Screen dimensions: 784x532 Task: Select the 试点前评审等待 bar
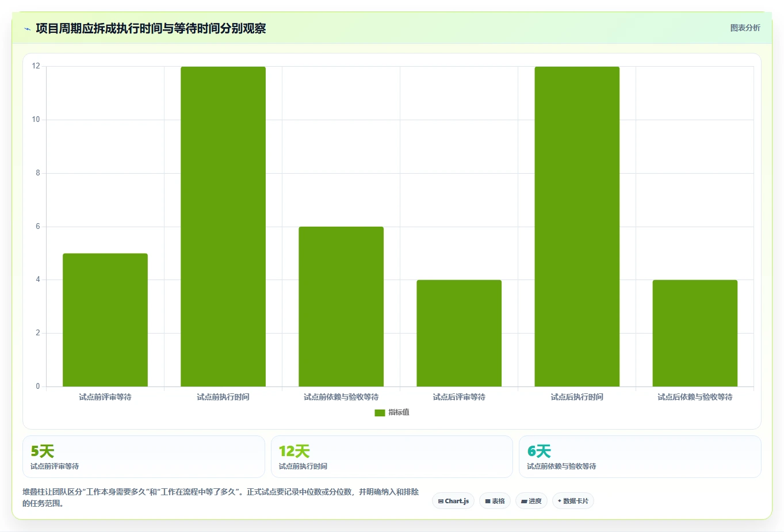pos(105,320)
